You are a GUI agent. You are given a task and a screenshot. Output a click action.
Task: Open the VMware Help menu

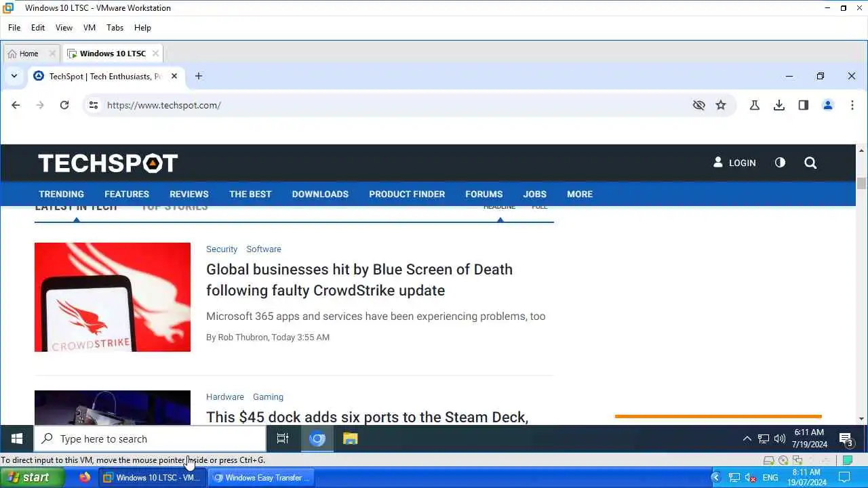(x=142, y=28)
